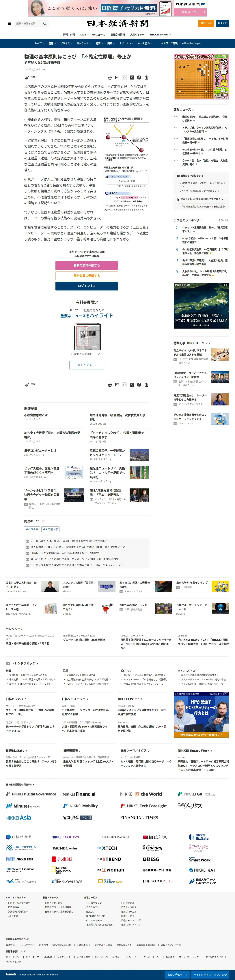Open the #トランプ関税 topic link
Image resolution: width=235 pixels, height=980 pixels.
pyautogui.click(x=169, y=43)
